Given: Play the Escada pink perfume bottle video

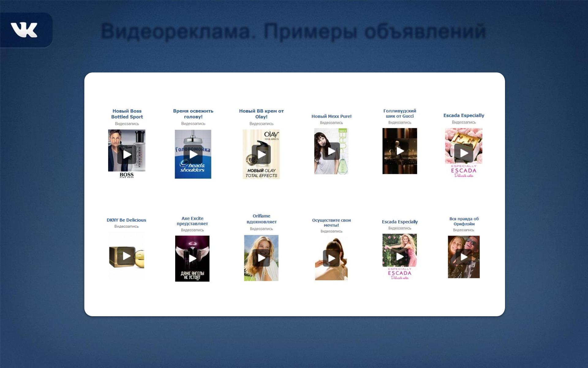Looking at the screenshot, I should [x=464, y=153].
